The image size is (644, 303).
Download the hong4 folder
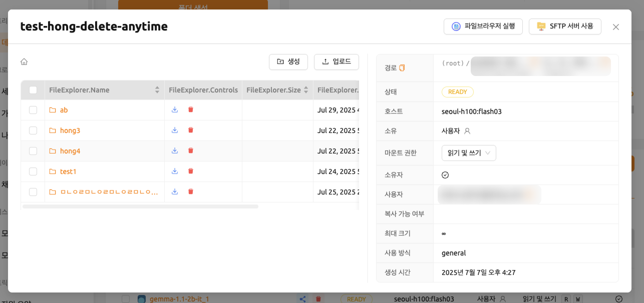coord(175,151)
